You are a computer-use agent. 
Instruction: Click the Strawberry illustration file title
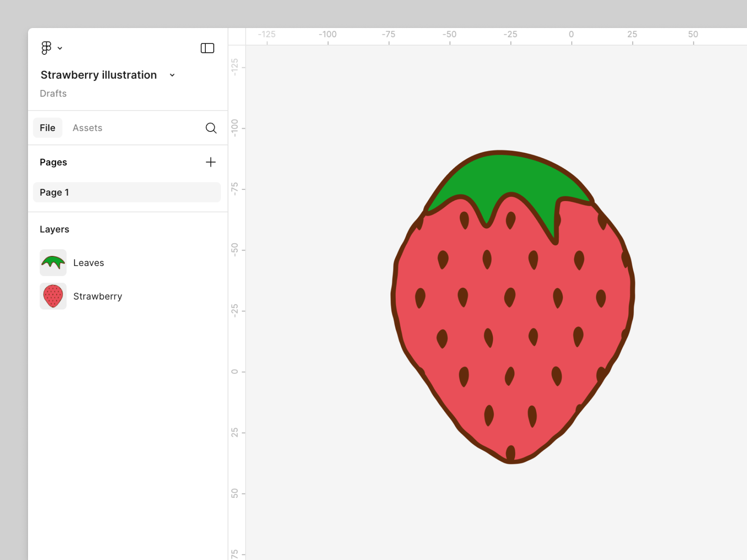[99, 75]
